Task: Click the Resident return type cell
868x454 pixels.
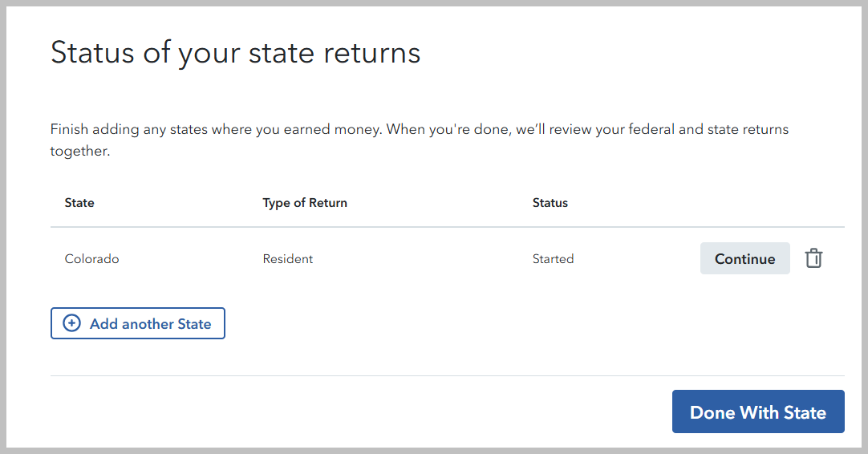Action: pos(287,259)
